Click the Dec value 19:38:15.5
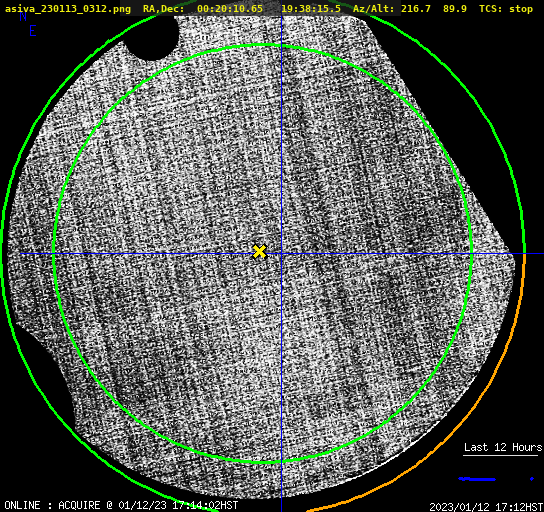The height and width of the screenshot is (512, 544). [311, 9]
